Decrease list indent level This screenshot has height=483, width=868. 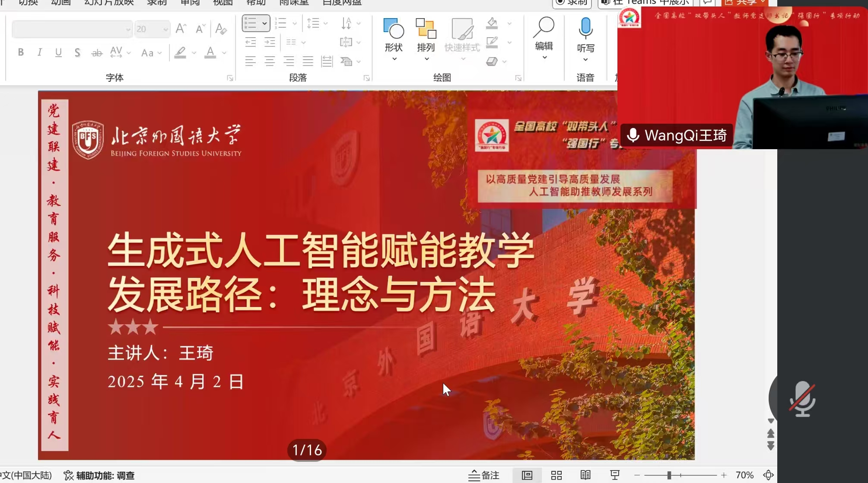tap(251, 42)
